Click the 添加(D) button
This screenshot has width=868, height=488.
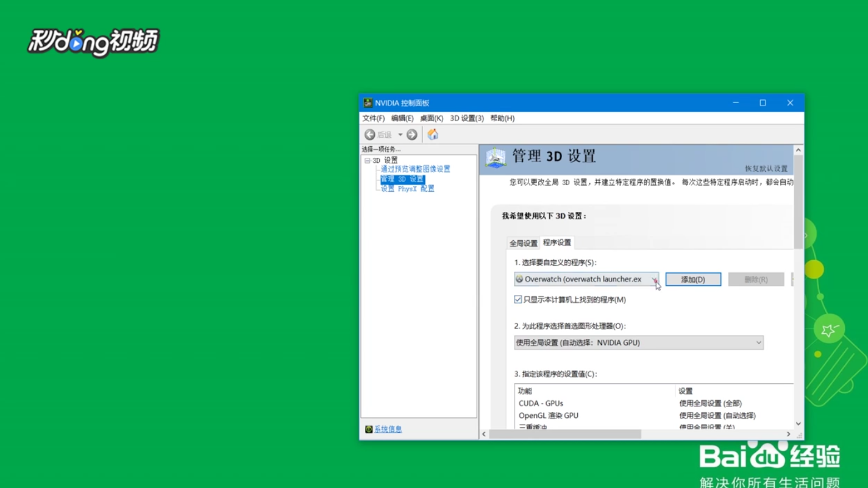pyautogui.click(x=693, y=280)
